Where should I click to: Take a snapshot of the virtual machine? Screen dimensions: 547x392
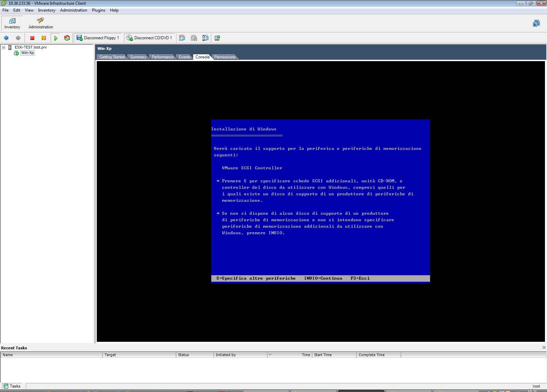(x=182, y=38)
